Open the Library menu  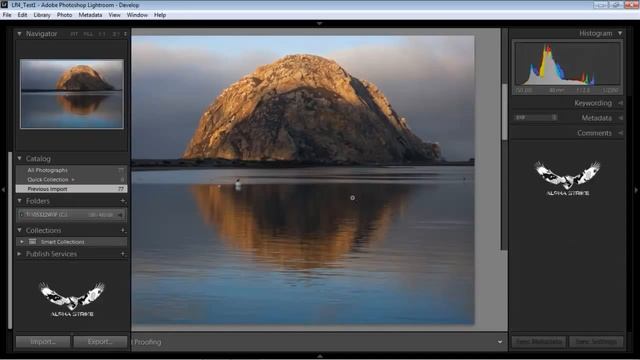tap(42, 15)
